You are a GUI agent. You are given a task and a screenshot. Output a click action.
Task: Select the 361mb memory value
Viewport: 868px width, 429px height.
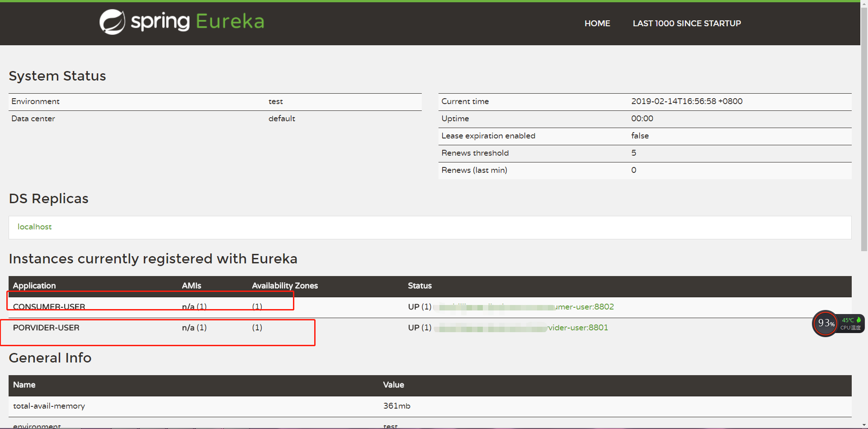click(396, 406)
